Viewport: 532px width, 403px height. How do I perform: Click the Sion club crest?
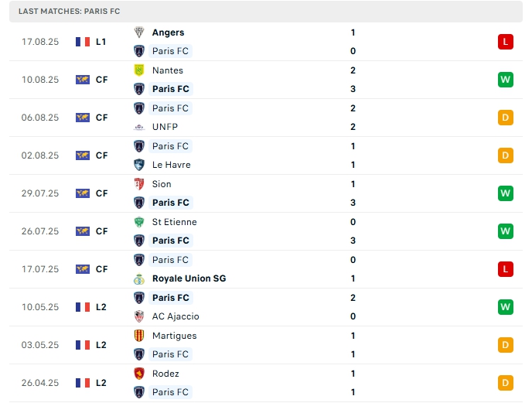click(x=139, y=184)
